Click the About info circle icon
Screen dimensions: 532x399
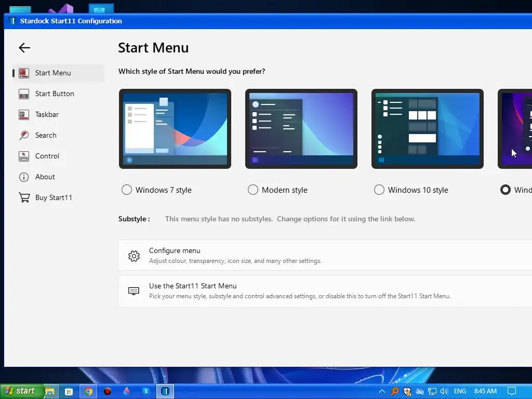24,177
